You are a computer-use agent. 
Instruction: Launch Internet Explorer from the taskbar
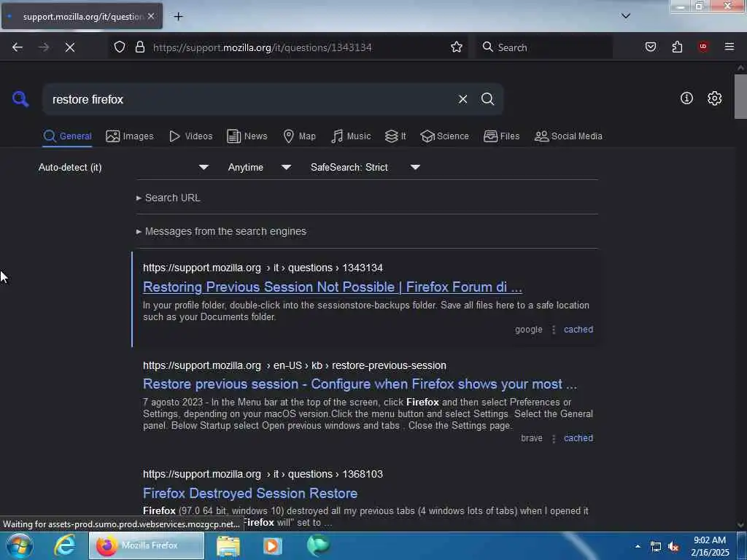(x=65, y=545)
